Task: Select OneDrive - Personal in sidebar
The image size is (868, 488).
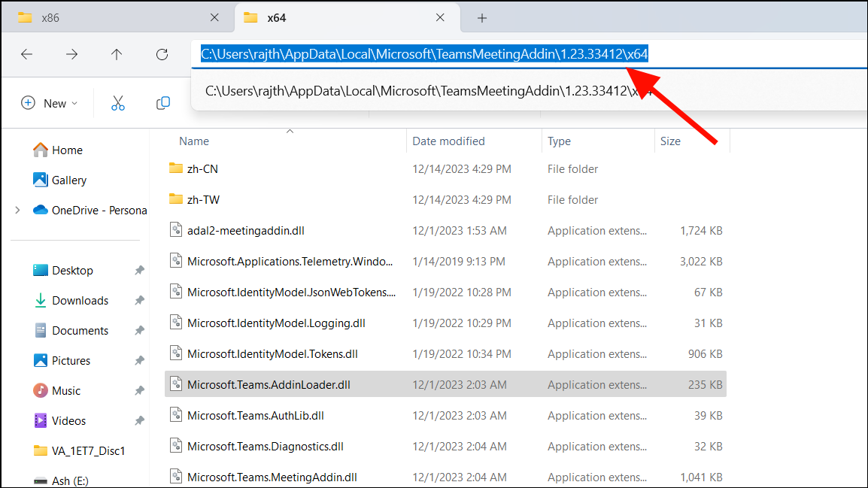Action: pyautogui.click(x=90, y=211)
